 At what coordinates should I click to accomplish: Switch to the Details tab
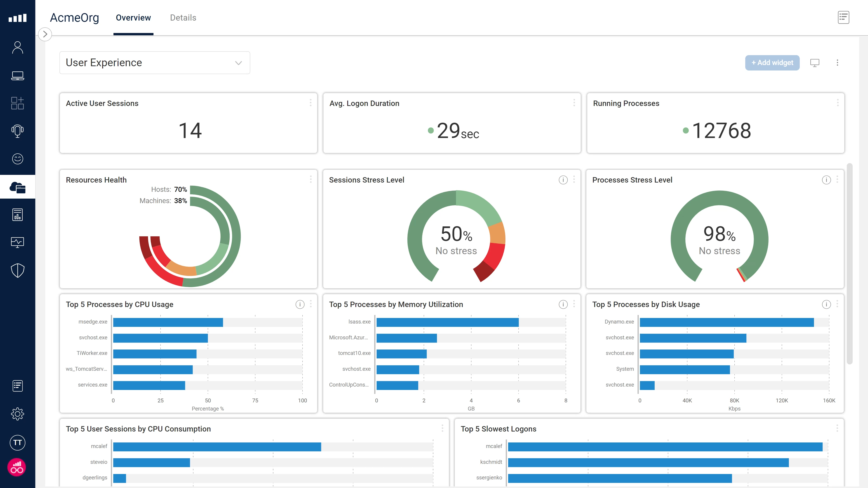[183, 18]
